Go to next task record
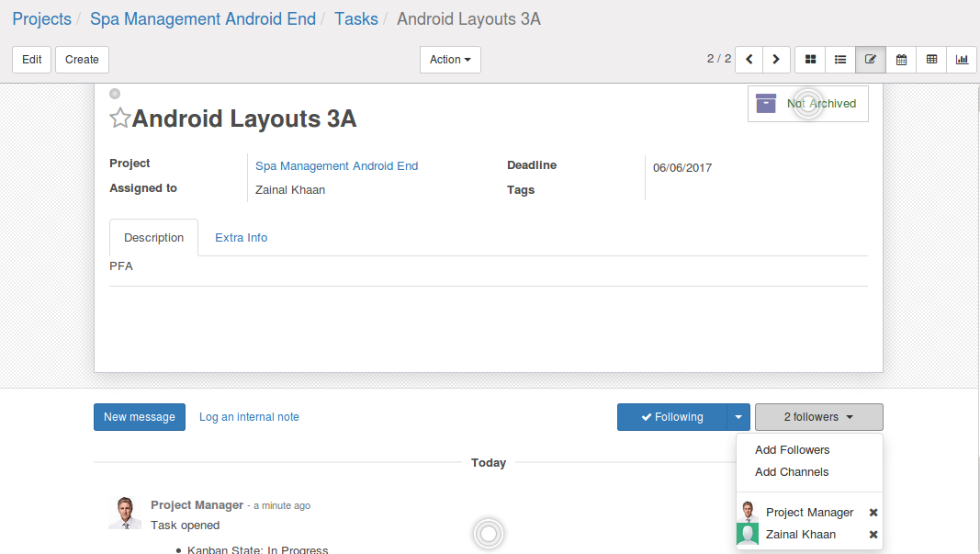980x554 pixels. 776,60
